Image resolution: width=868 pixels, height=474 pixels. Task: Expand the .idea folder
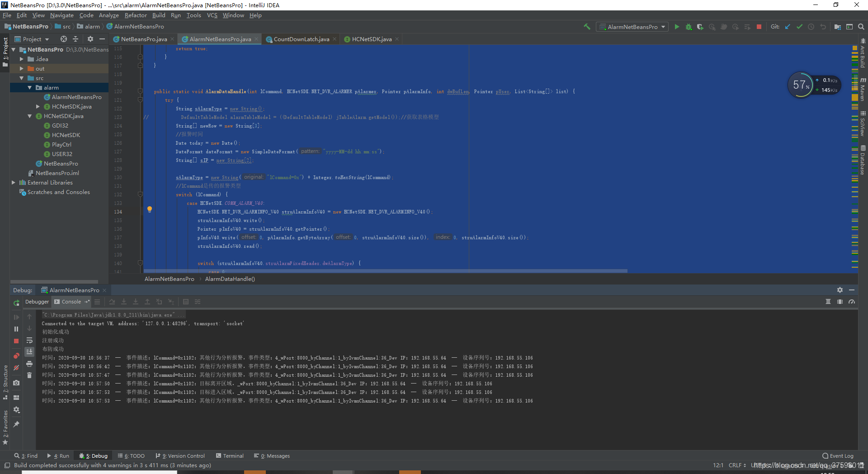pos(21,59)
